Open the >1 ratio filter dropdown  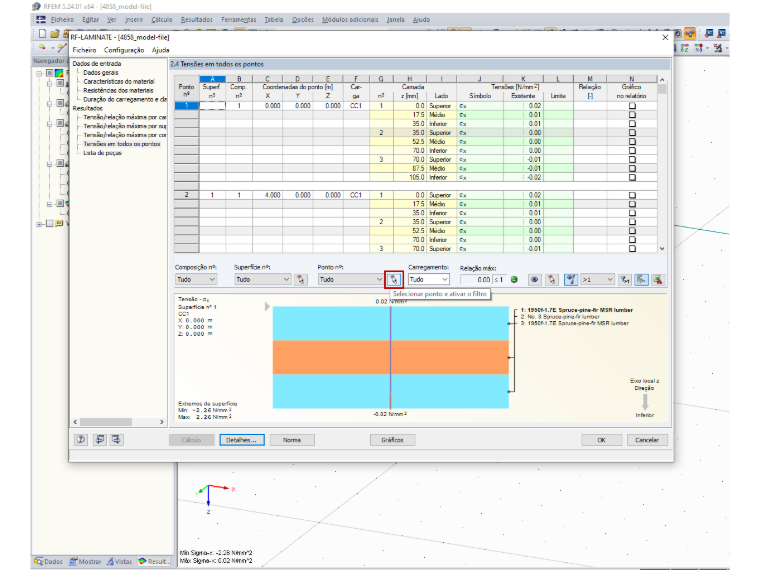(x=598, y=280)
